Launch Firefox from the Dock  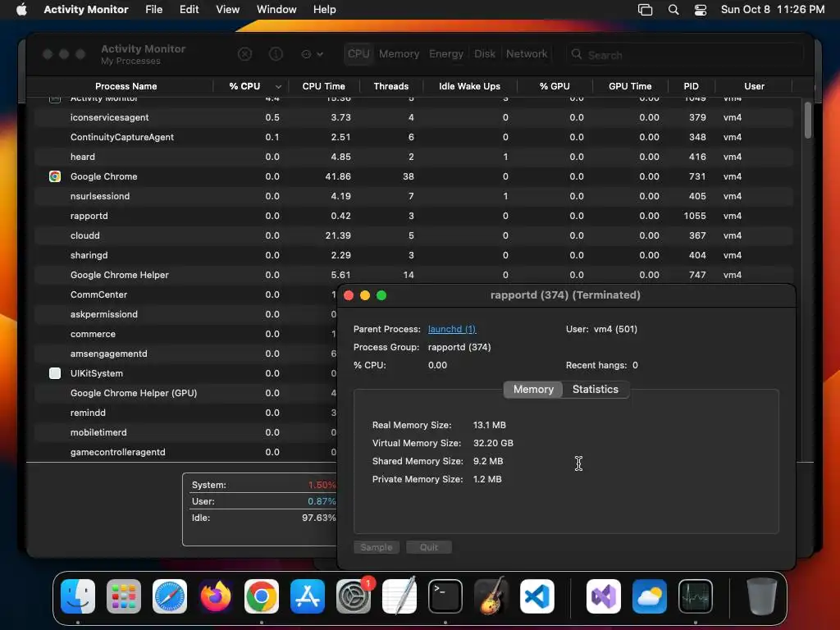click(216, 596)
